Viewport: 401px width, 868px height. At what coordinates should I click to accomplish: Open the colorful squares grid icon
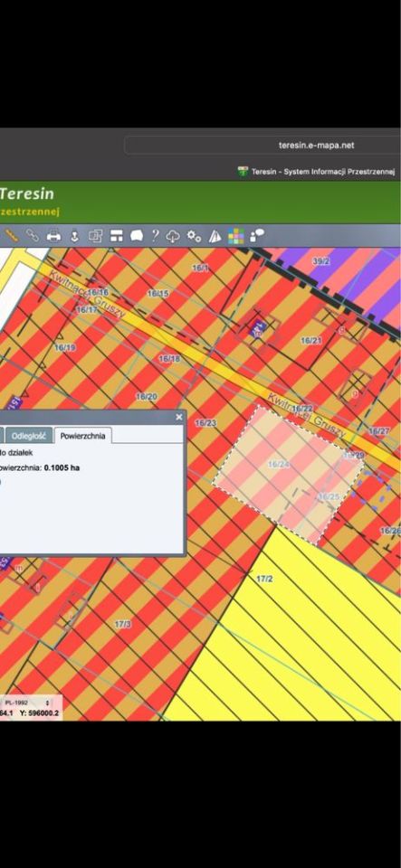tap(236, 236)
